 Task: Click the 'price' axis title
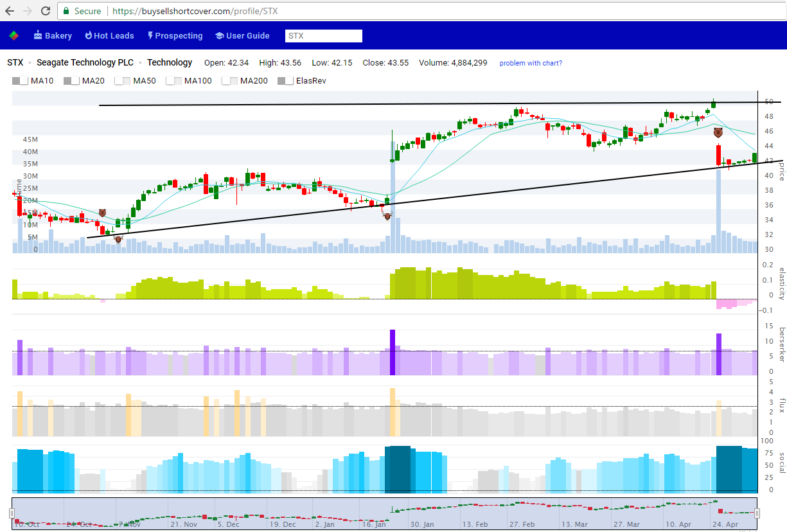point(782,171)
